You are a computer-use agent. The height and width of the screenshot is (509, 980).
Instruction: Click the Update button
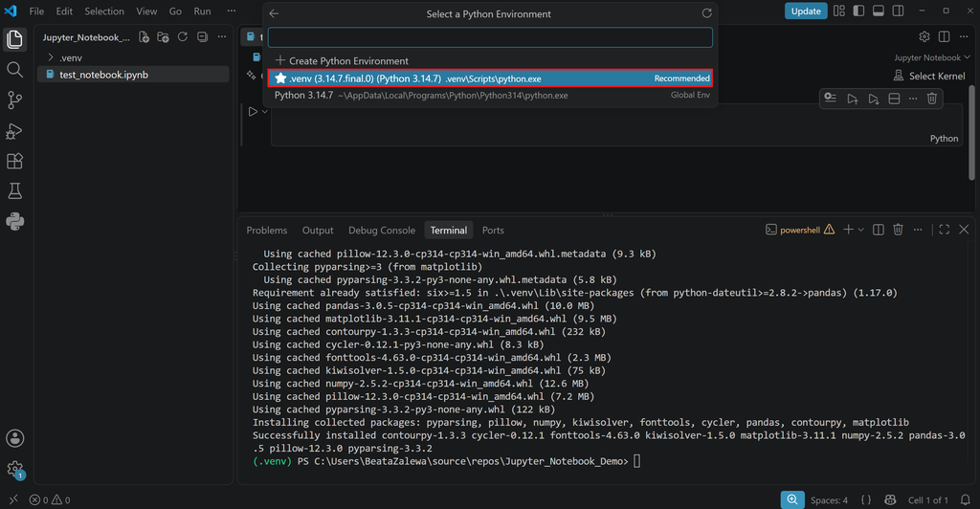pyautogui.click(x=806, y=11)
